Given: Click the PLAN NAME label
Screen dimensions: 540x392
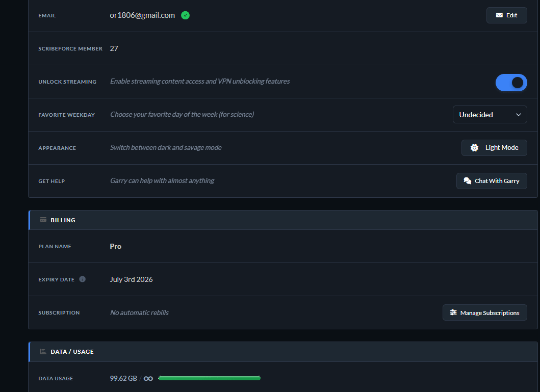Looking at the screenshot, I should point(55,246).
